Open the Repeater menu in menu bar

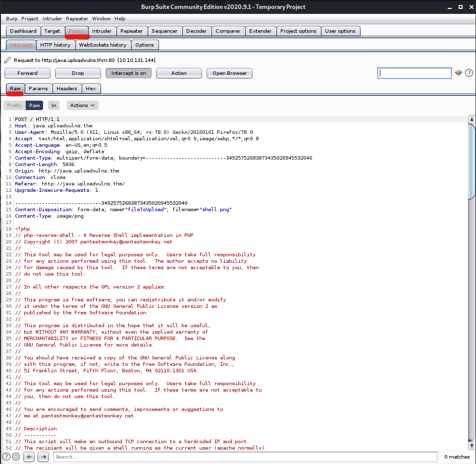(x=77, y=18)
